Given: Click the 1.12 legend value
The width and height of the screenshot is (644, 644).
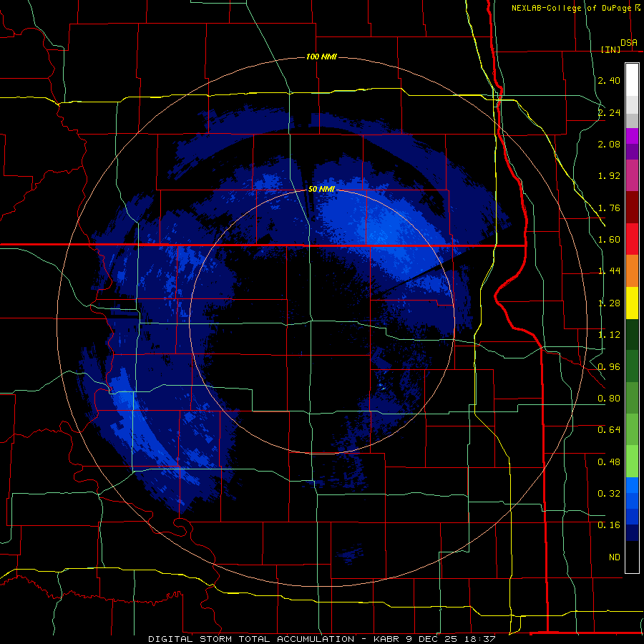Looking at the screenshot, I should [609, 335].
